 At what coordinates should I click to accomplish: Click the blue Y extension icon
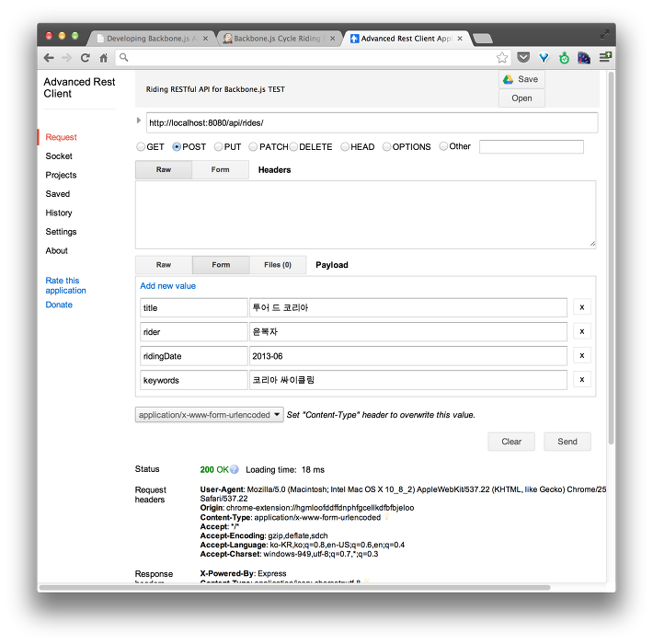(544, 58)
